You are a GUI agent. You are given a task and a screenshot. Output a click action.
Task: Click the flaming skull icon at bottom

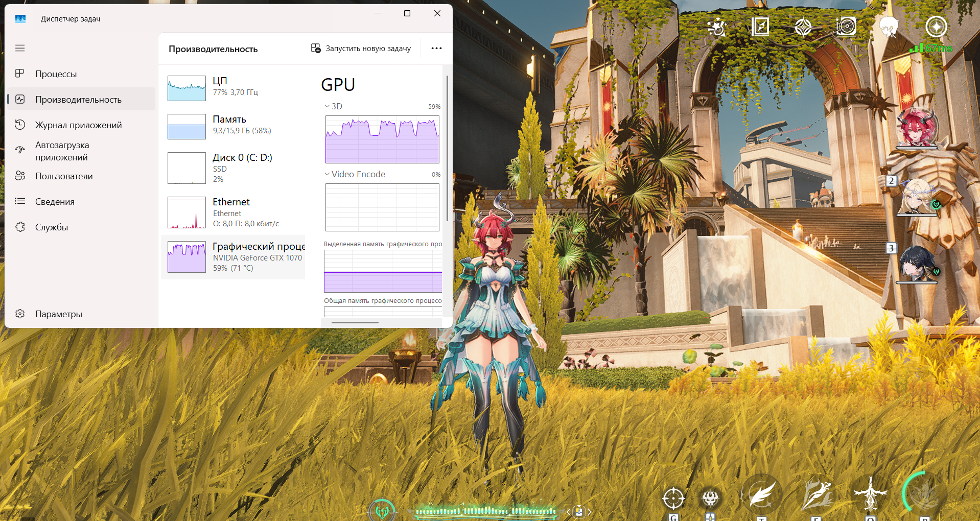[710, 498]
